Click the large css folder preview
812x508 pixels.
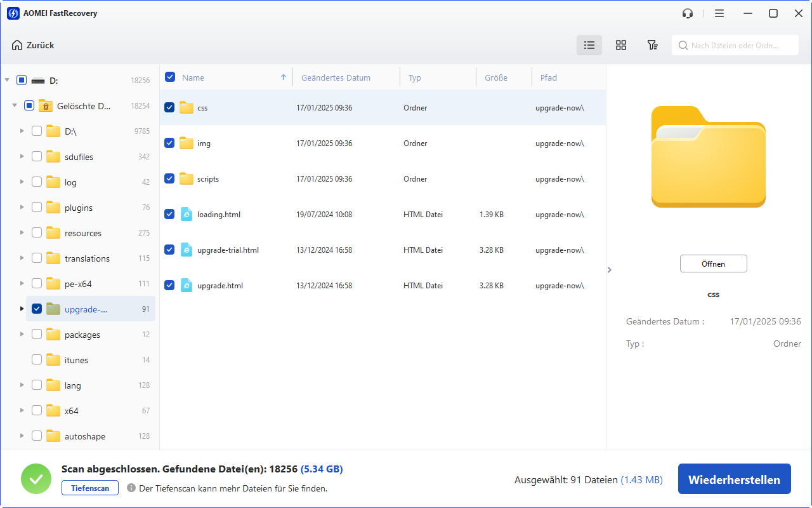point(708,157)
